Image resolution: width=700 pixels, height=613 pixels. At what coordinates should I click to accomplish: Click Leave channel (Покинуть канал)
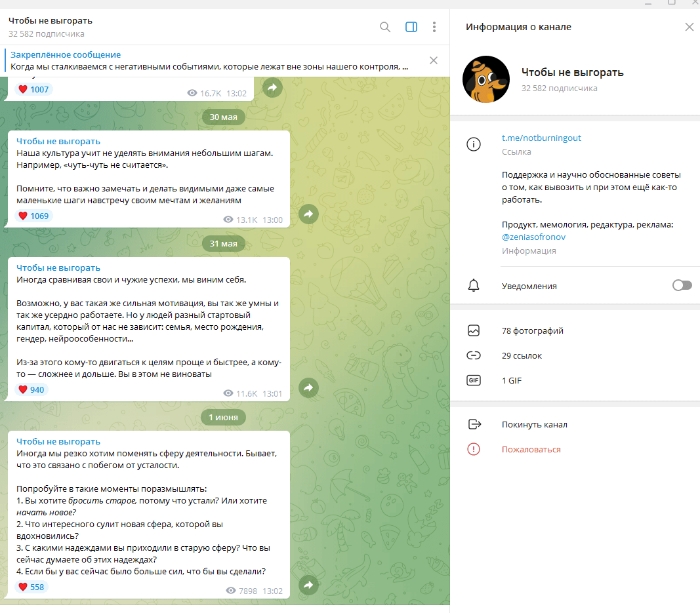pyautogui.click(x=534, y=425)
